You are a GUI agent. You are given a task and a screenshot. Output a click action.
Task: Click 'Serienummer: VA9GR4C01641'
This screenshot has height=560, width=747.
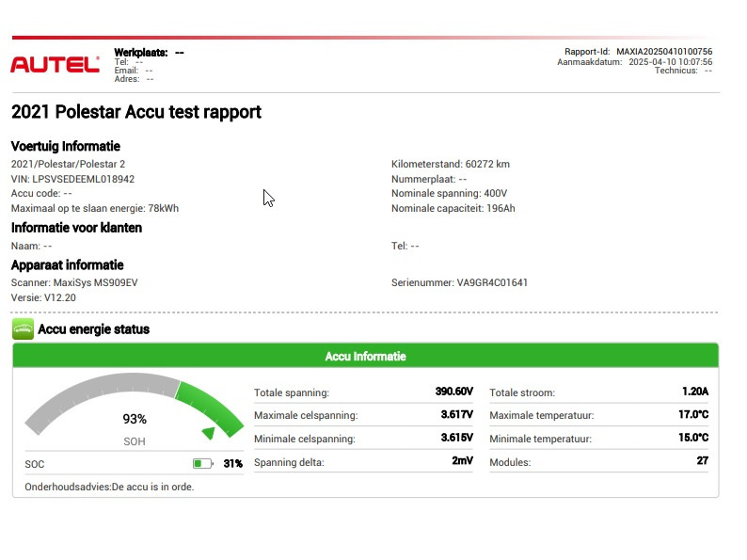[460, 282]
